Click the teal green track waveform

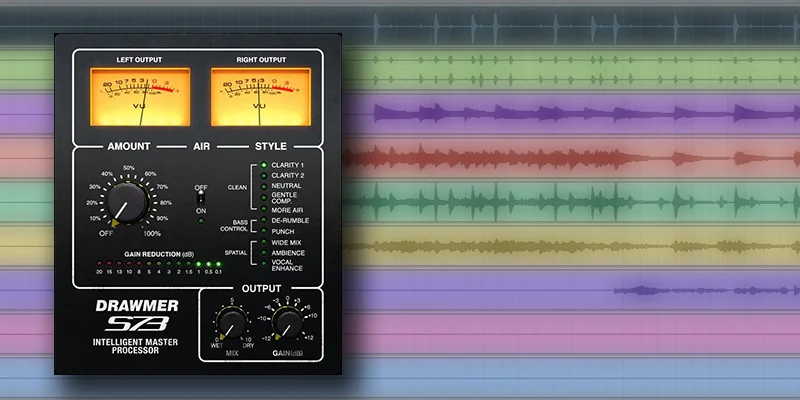pyautogui.click(x=571, y=202)
